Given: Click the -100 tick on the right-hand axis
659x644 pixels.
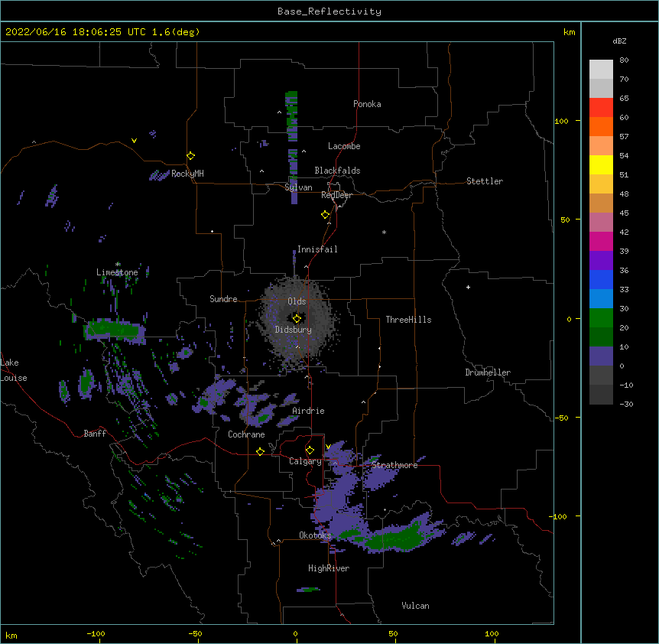Looking at the screenshot, I should [559, 516].
